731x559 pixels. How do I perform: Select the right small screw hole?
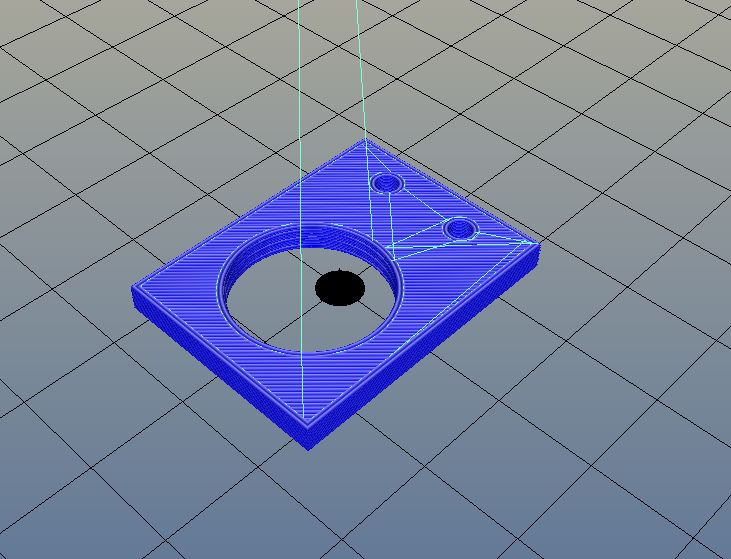pyautogui.click(x=460, y=229)
